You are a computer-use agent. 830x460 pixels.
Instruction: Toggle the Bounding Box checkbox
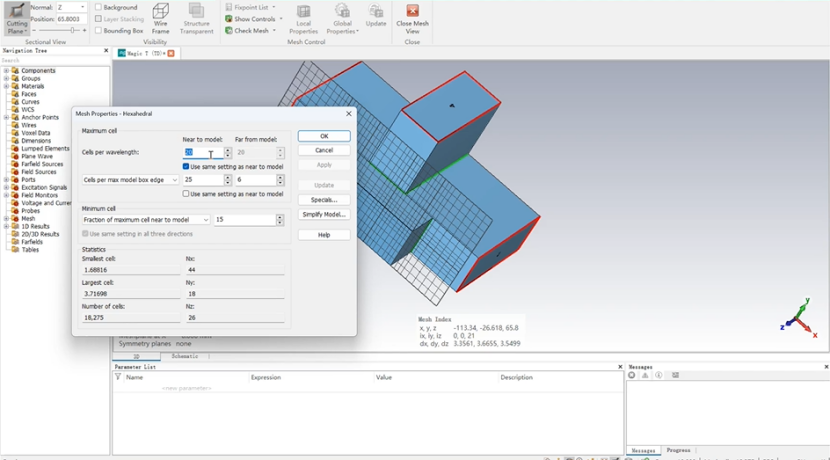coord(98,31)
